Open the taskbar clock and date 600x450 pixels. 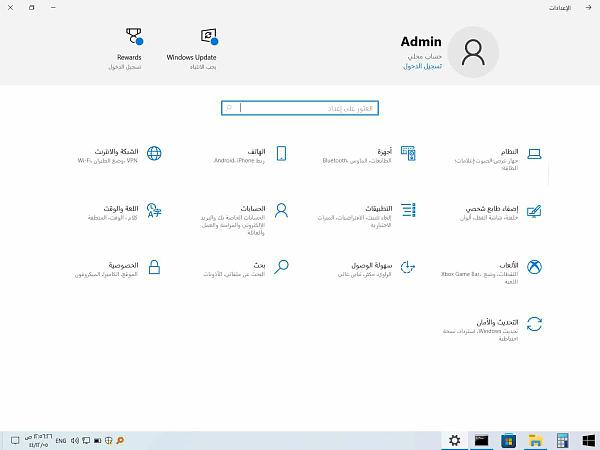[x=38, y=441]
